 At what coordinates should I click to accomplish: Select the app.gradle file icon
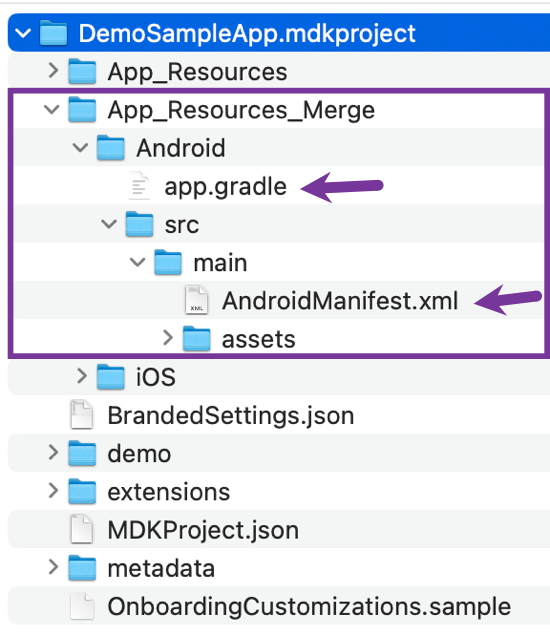pyautogui.click(x=139, y=186)
